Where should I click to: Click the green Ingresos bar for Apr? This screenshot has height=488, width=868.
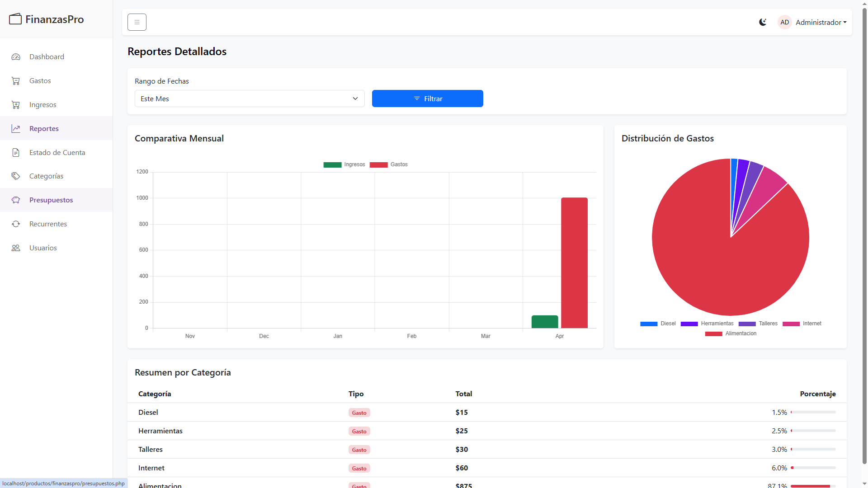(x=545, y=322)
